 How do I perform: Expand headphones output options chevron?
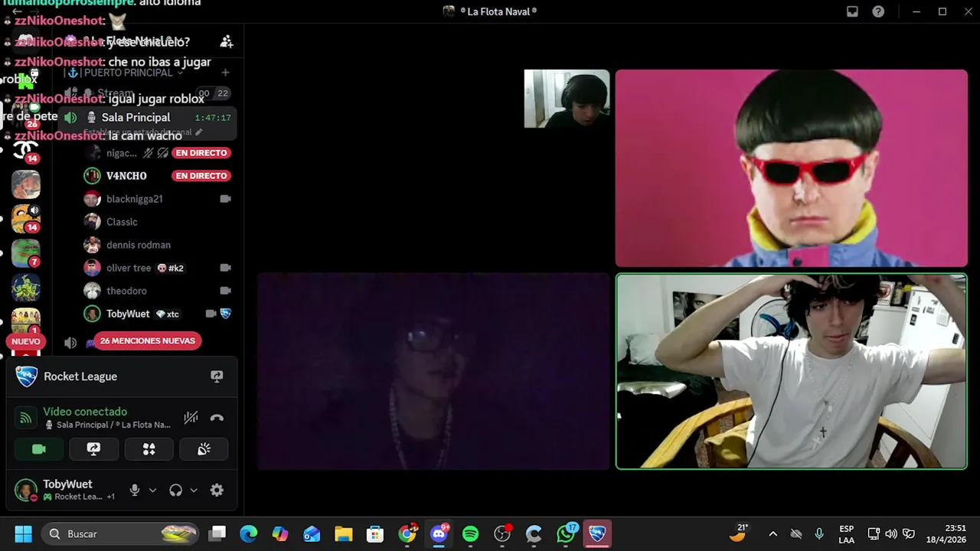tap(194, 491)
